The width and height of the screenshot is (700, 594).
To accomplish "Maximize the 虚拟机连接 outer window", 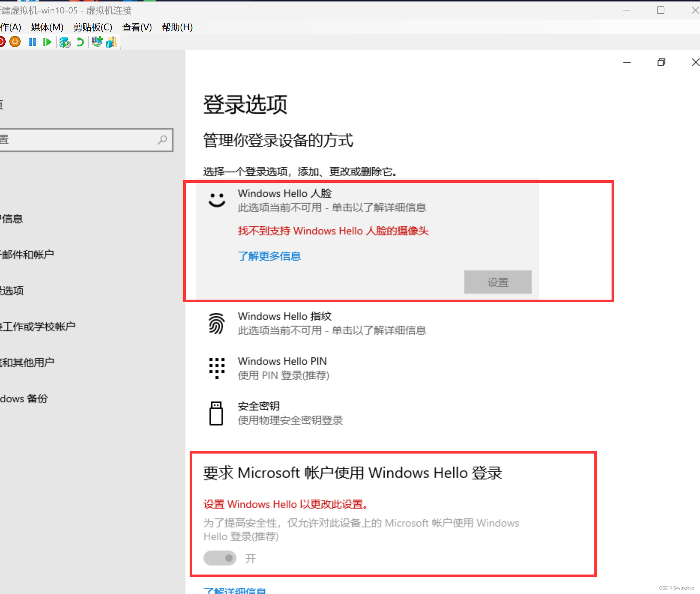I will coord(661,10).
